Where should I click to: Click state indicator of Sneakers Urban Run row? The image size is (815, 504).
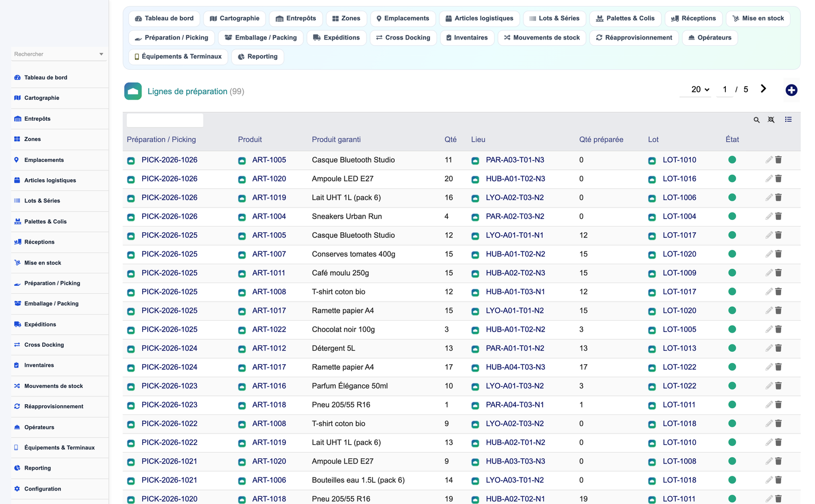(x=732, y=216)
